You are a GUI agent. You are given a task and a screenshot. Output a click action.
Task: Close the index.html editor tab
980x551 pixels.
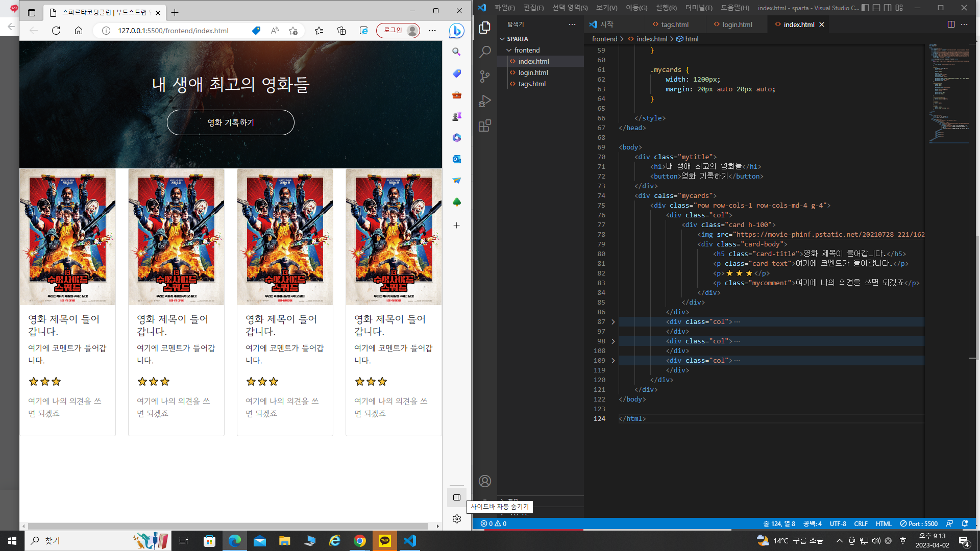[822, 24]
